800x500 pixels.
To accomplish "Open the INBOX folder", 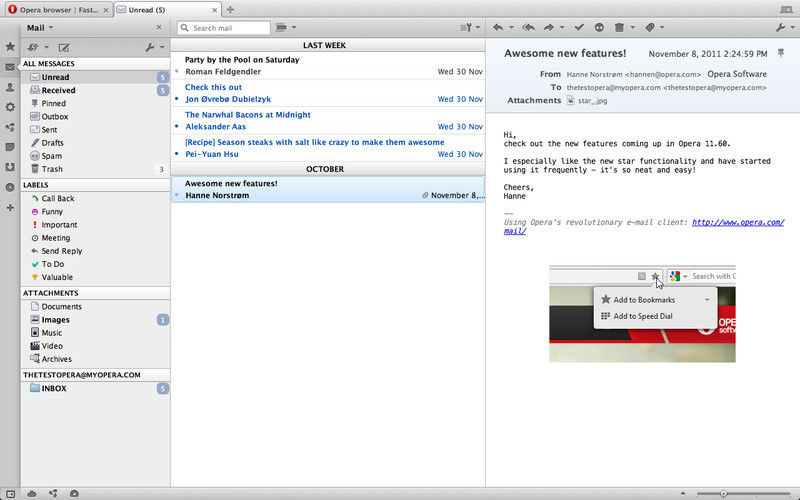I will [95, 388].
